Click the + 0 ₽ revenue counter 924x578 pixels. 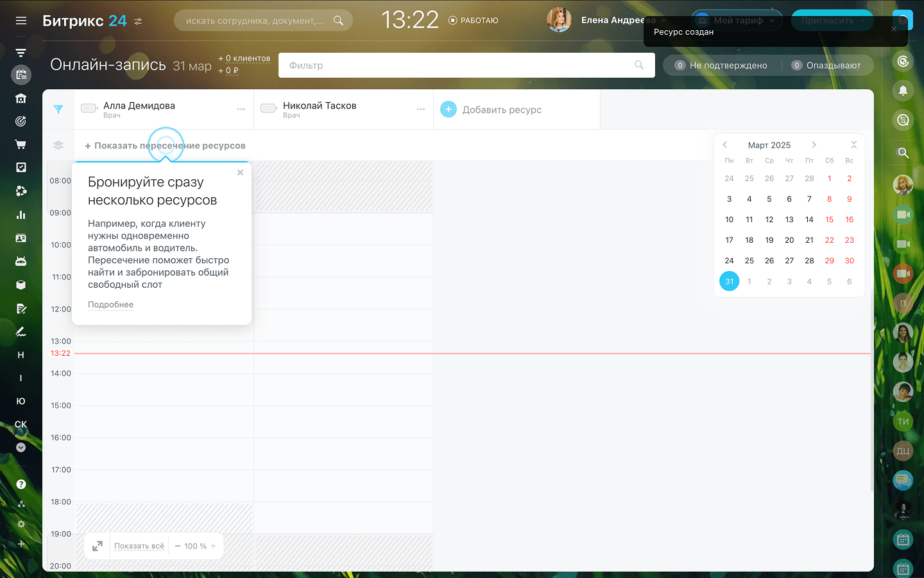click(228, 71)
